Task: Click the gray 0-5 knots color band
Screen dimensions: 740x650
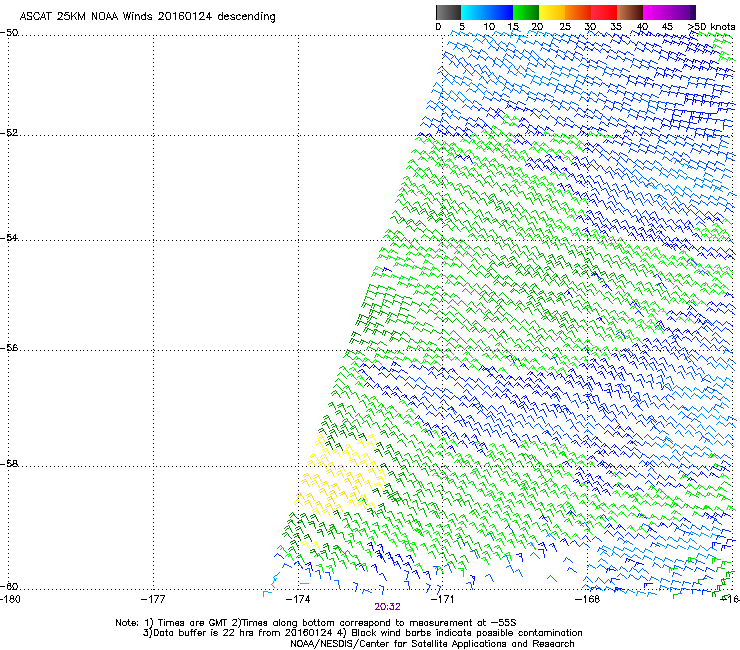Action: 449,12
